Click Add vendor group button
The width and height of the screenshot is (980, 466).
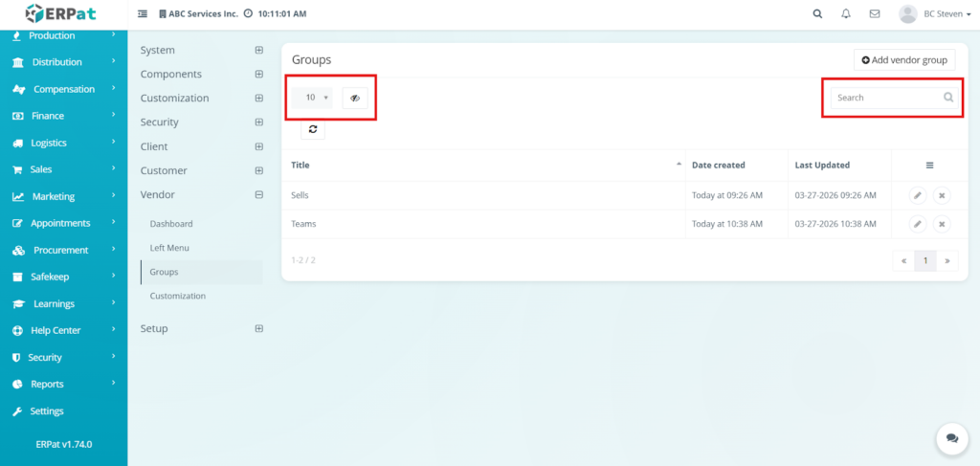tap(903, 60)
